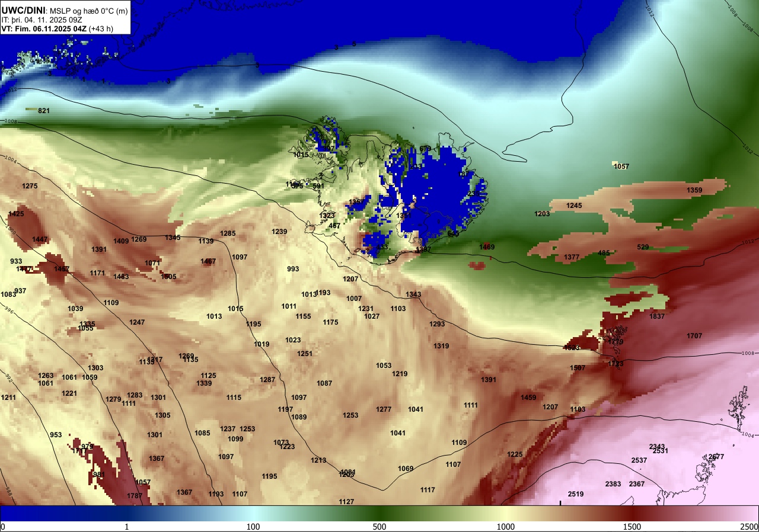The height and width of the screenshot is (532, 759).
Task: Click the 2500 label on the color scale
Action: (749, 527)
